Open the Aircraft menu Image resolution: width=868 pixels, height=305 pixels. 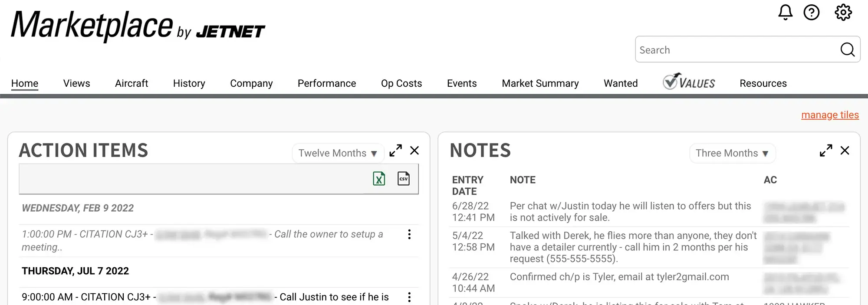point(132,83)
